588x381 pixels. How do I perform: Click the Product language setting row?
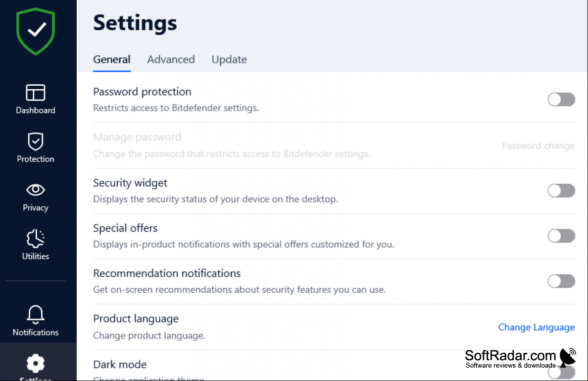tap(334, 327)
